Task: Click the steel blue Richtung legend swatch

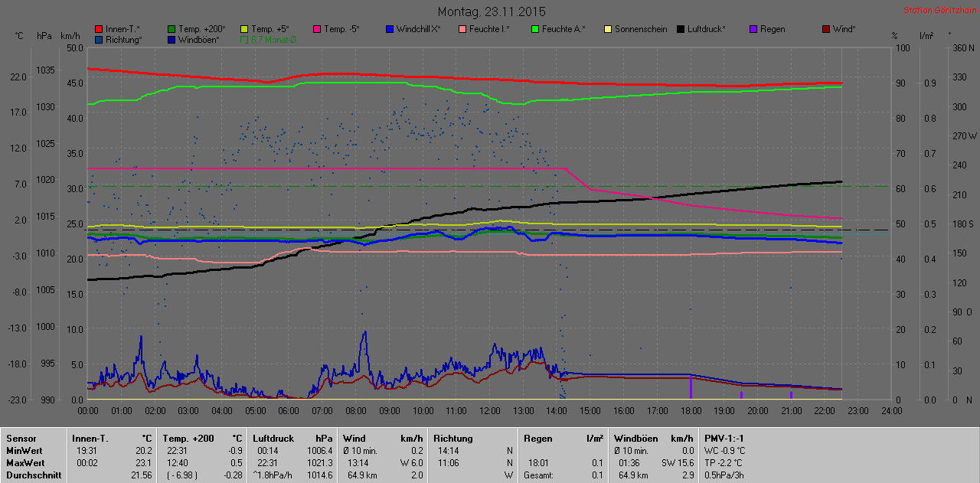Action: [x=99, y=39]
